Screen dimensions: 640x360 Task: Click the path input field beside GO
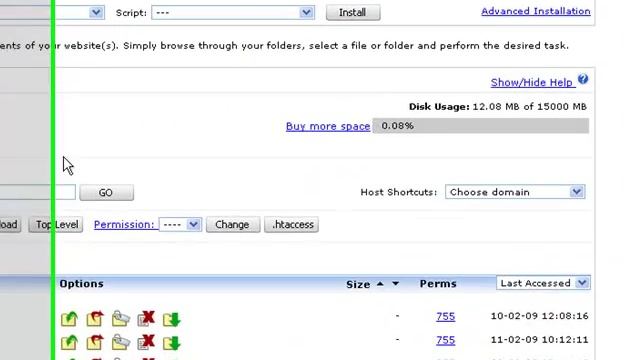pyautogui.click(x=38, y=192)
